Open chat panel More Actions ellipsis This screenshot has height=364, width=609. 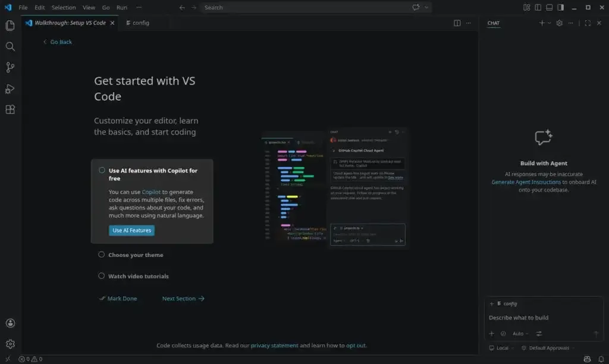click(570, 23)
